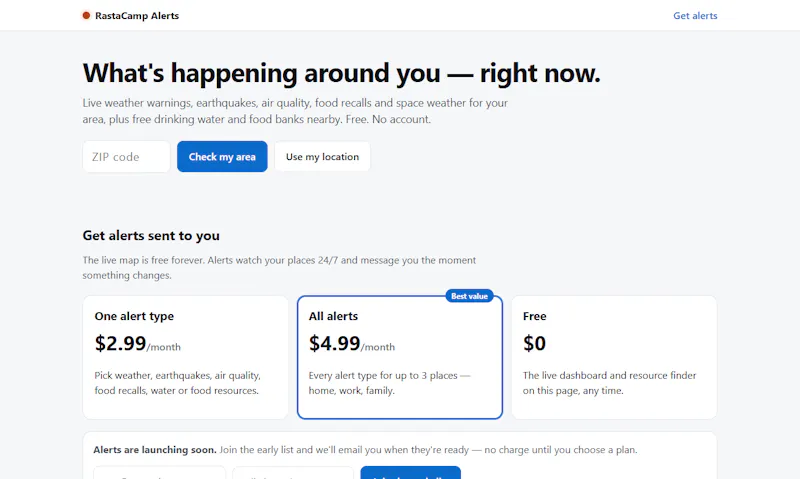Screen dimensions: 800x479
Task: Choose the One alert type plan card
Action: [186, 357]
